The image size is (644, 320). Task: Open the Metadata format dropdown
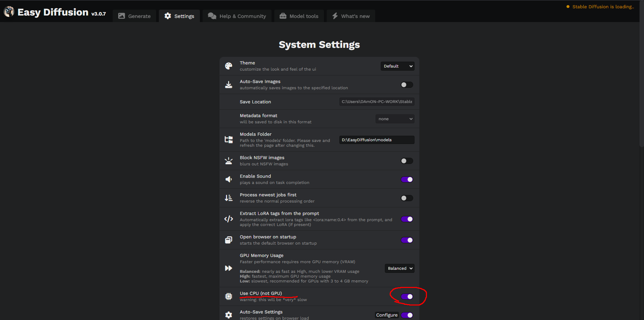click(395, 118)
